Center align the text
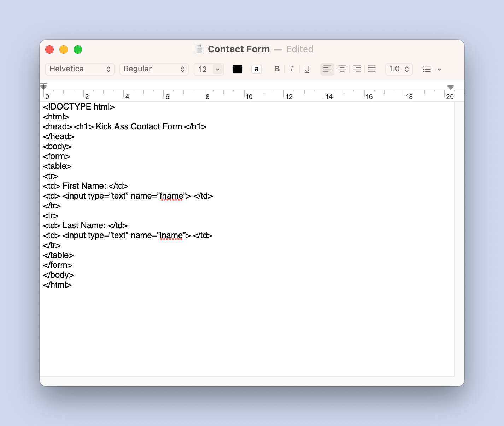 [342, 69]
